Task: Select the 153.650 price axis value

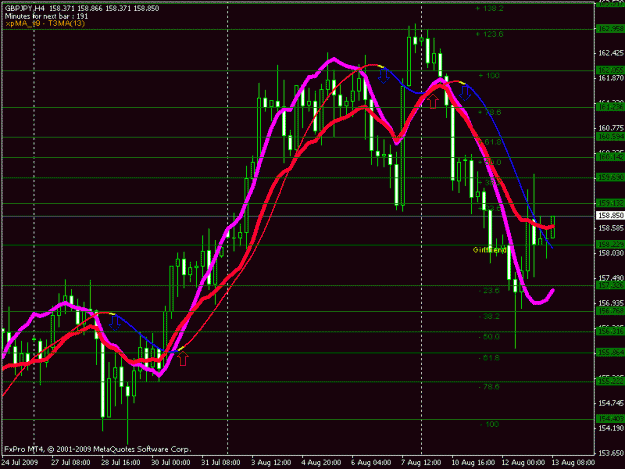Action: 610,453
